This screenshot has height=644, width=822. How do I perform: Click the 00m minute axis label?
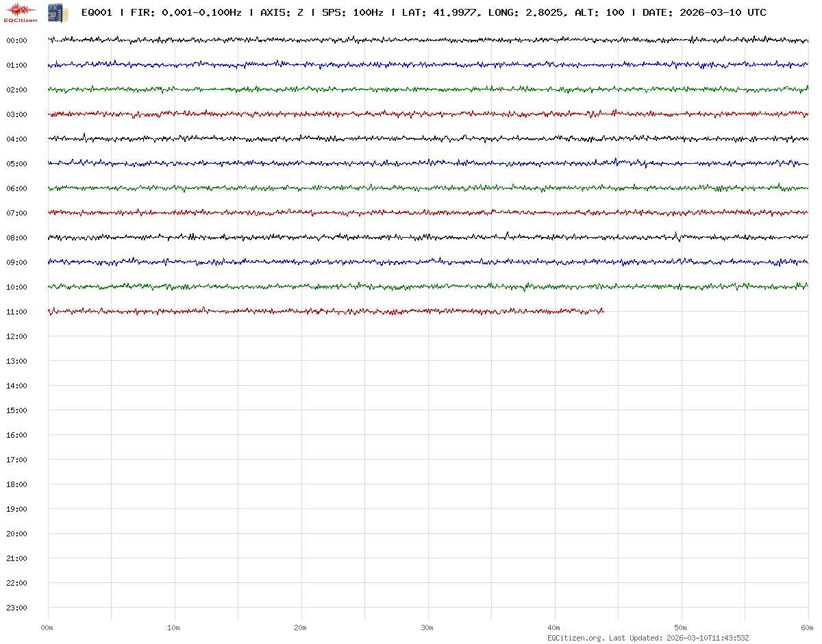click(47, 628)
